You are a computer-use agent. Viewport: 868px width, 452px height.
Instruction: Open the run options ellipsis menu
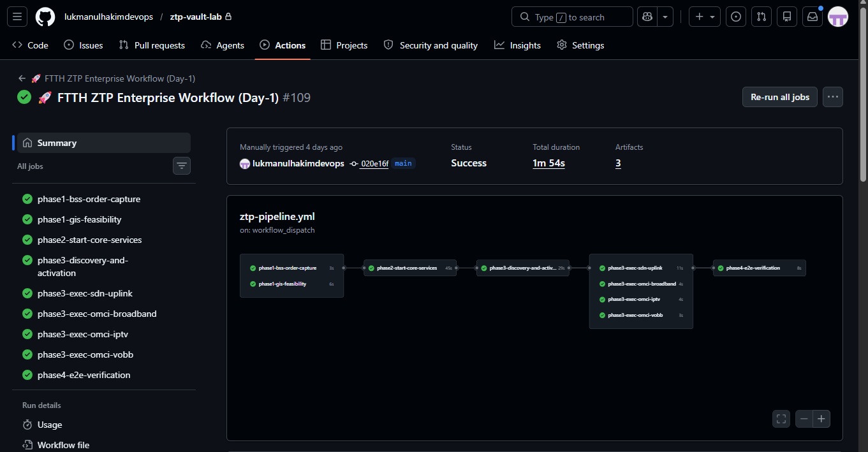832,97
